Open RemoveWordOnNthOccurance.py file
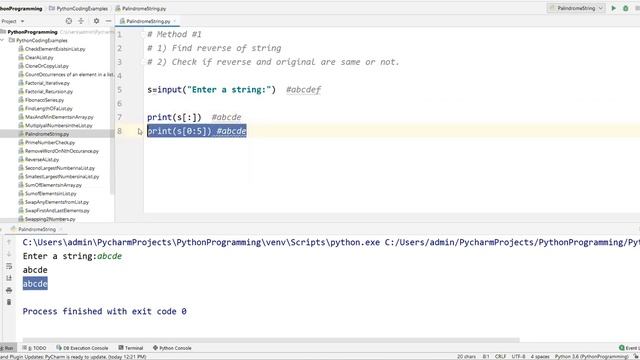640x360 pixels. (62, 151)
